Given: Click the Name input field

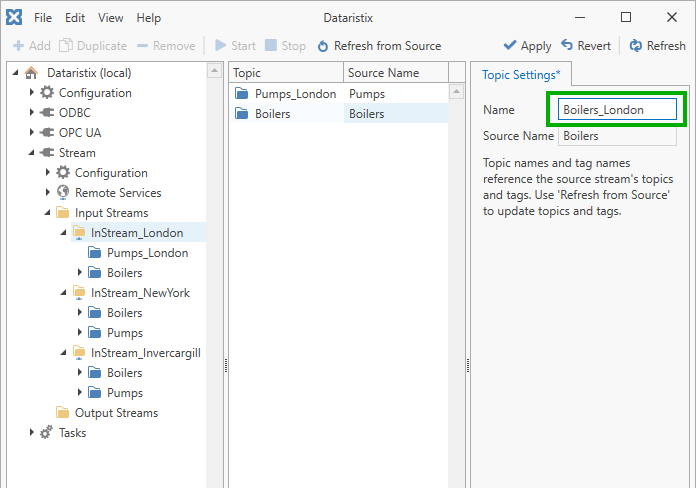Looking at the screenshot, I should [x=617, y=110].
